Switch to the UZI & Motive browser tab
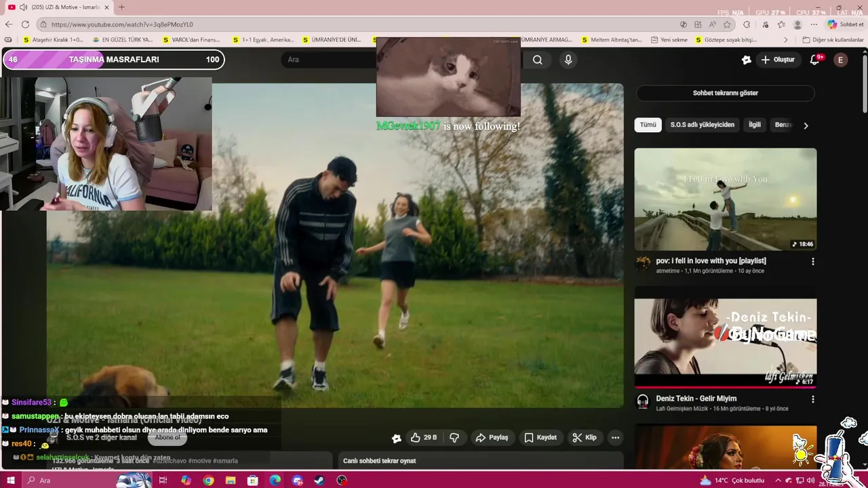The height and width of the screenshot is (488, 868). tap(60, 7)
